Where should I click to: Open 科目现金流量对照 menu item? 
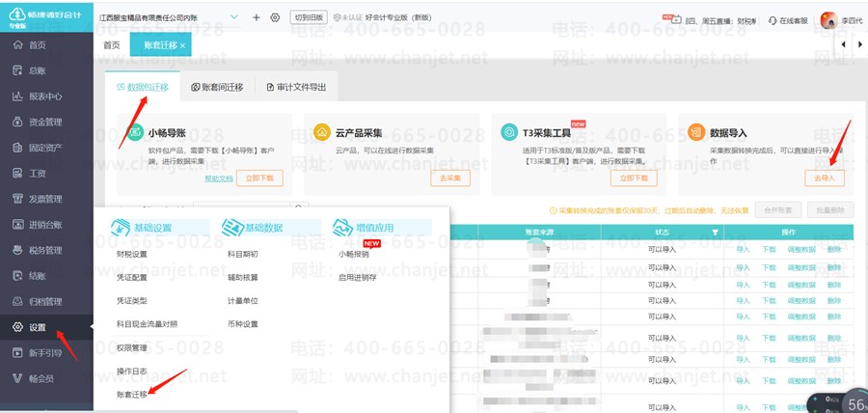148,324
